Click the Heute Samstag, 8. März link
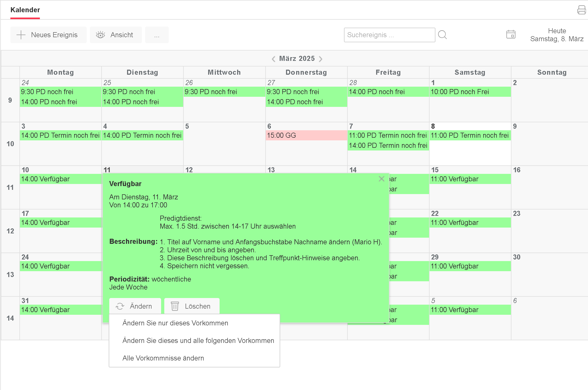Screen dimensions: 588x390 tap(557, 35)
